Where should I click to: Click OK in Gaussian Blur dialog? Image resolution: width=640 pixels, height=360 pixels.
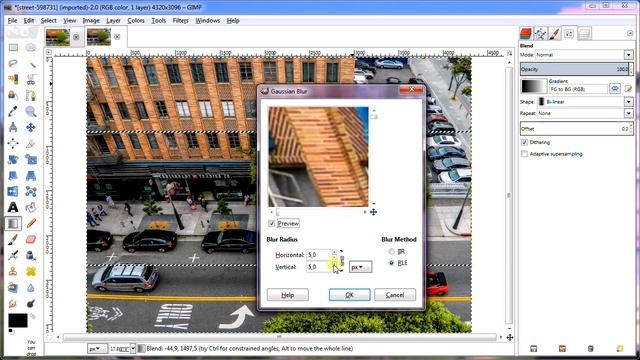[x=349, y=295]
